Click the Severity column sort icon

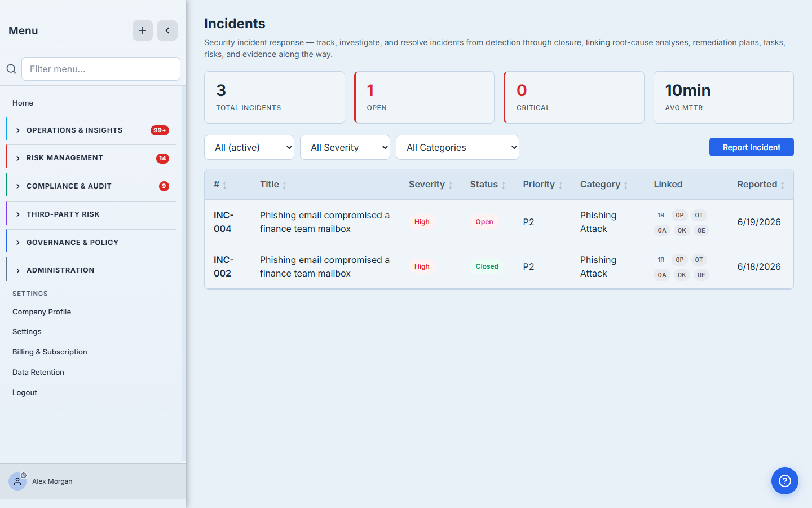click(450, 185)
